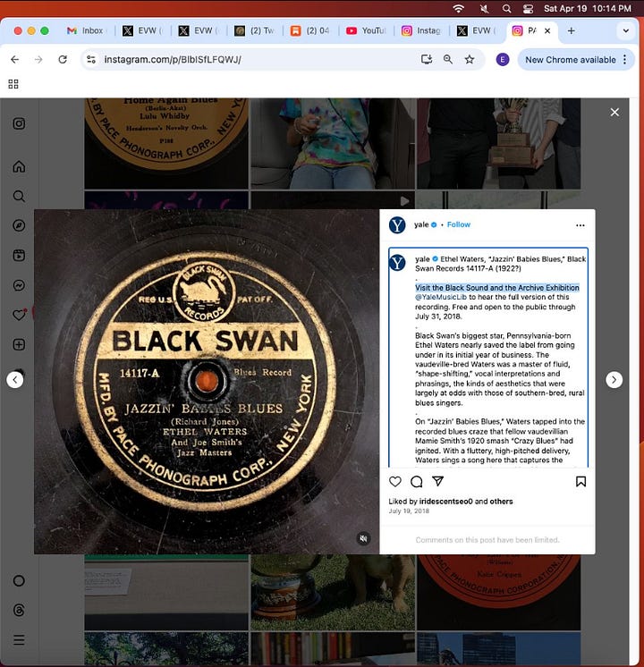The height and width of the screenshot is (667, 644).
Task: Click the Create plus icon in sidebar
Action: pyautogui.click(x=19, y=344)
